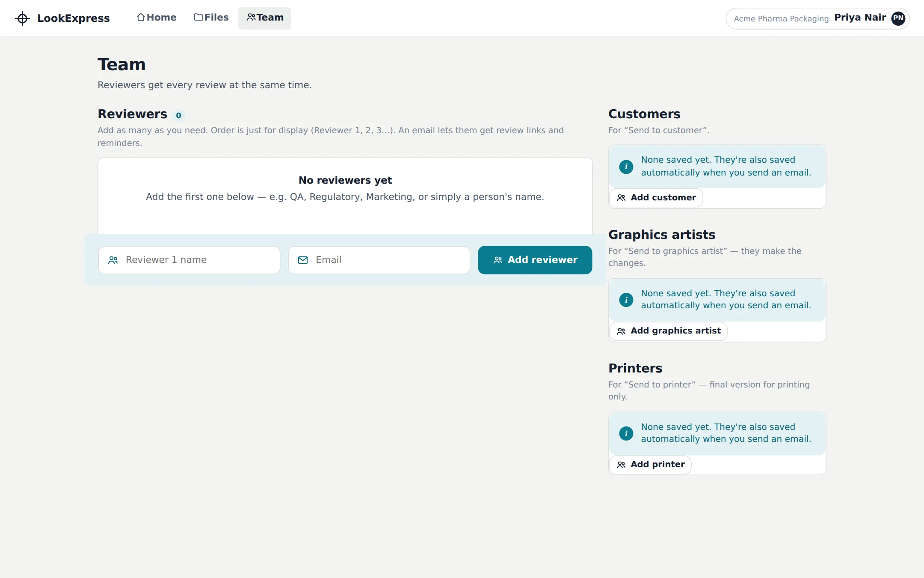Click the info icon in Graphics artists notice
Image resolution: width=924 pixels, height=578 pixels.
pos(626,300)
